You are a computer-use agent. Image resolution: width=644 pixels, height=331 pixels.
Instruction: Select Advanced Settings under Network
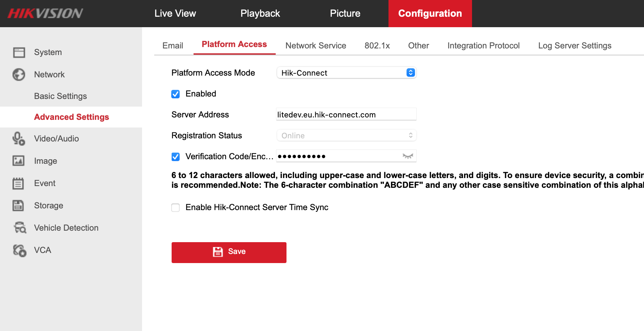click(x=71, y=117)
